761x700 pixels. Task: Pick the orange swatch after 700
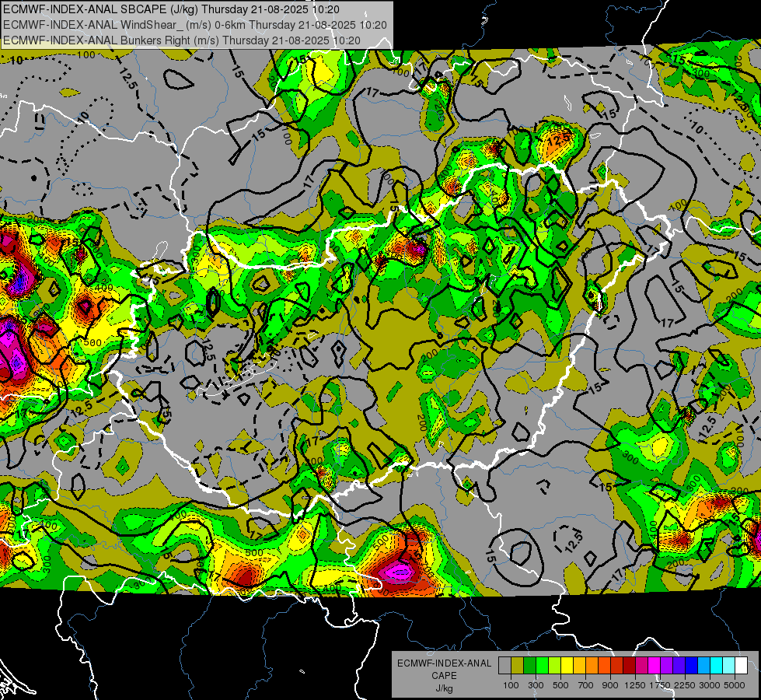pyautogui.click(x=592, y=665)
